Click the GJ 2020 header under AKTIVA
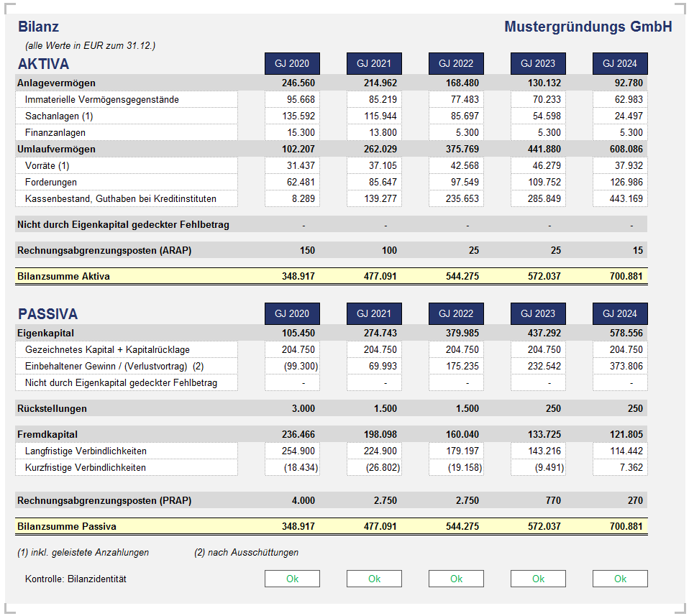The width and height of the screenshot is (689, 616). (292, 63)
